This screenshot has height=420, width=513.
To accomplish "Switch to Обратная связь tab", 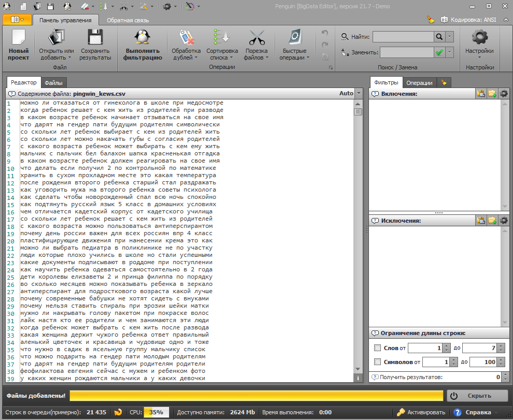I will (x=127, y=20).
